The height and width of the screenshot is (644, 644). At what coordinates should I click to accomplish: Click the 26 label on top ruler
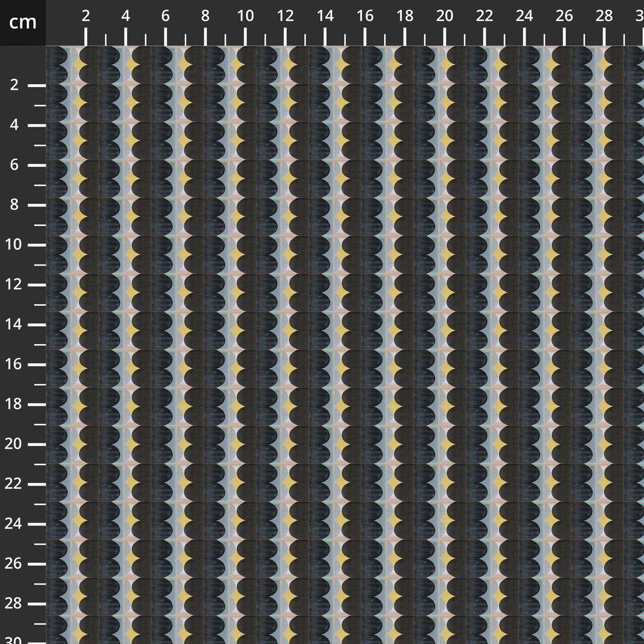pos(564,16)
